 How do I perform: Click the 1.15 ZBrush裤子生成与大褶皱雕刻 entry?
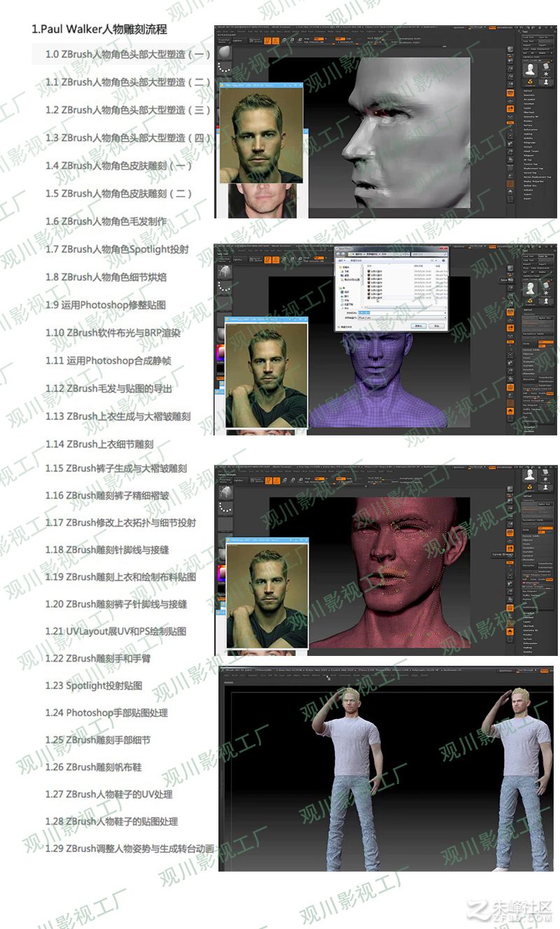[116, 468]
